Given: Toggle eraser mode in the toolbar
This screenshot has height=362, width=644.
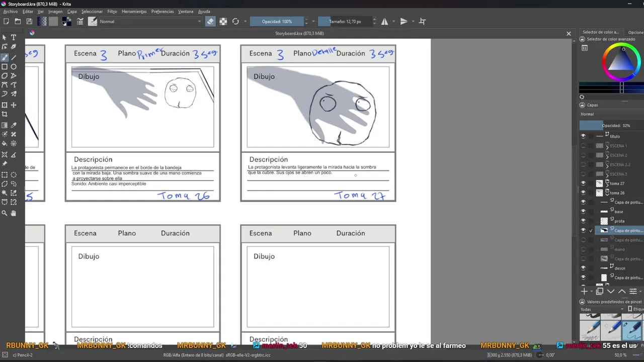Looking at the screenshot, I should [x=210, y=21].
